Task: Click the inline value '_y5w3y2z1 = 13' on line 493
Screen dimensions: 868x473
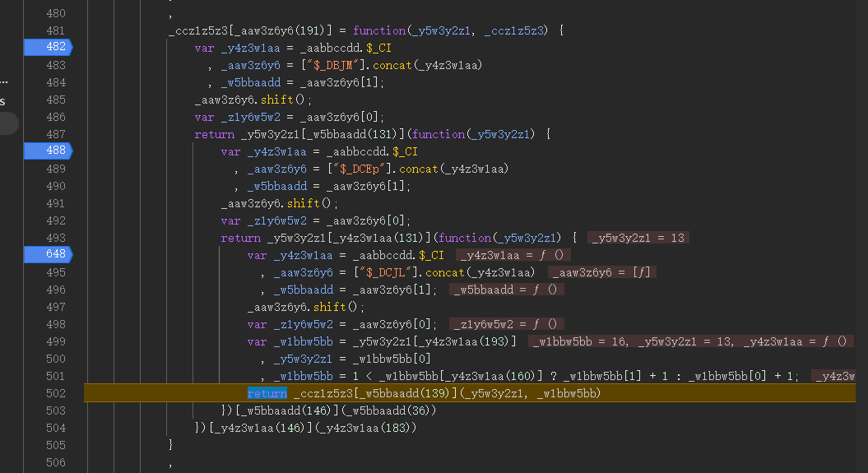Action: [638, 238]
